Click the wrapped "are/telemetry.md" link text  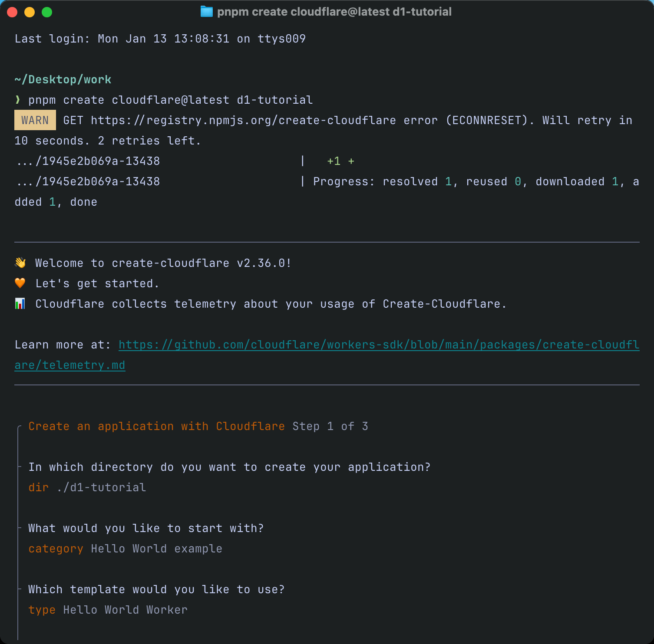pyautogui.click(x=70, y=365)
